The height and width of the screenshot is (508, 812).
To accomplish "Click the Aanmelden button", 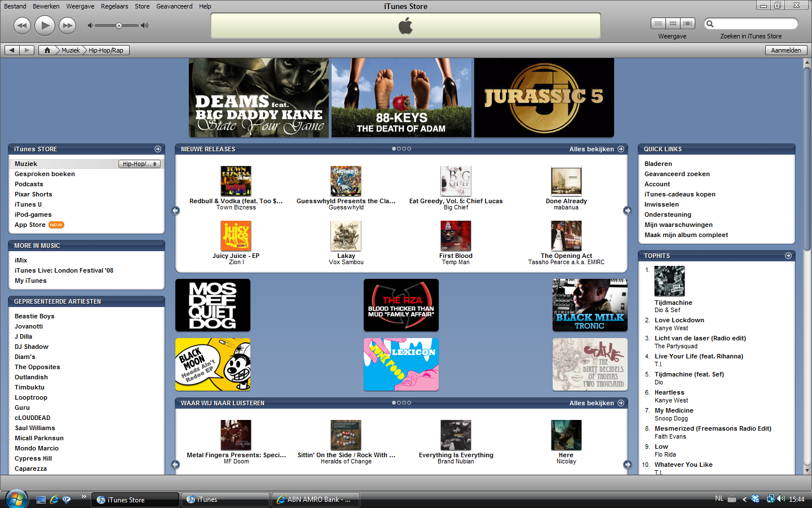I will pyautogui.click(x=785, y=50).
